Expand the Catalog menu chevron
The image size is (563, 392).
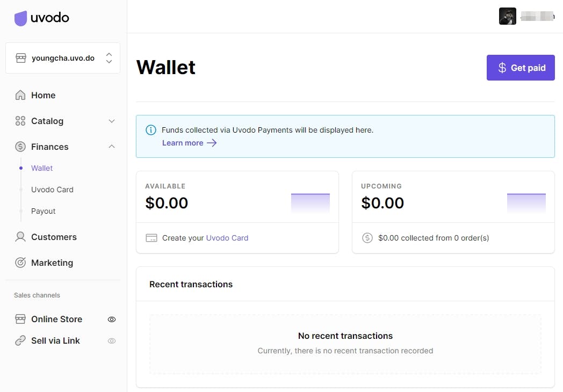click(112, 121)
